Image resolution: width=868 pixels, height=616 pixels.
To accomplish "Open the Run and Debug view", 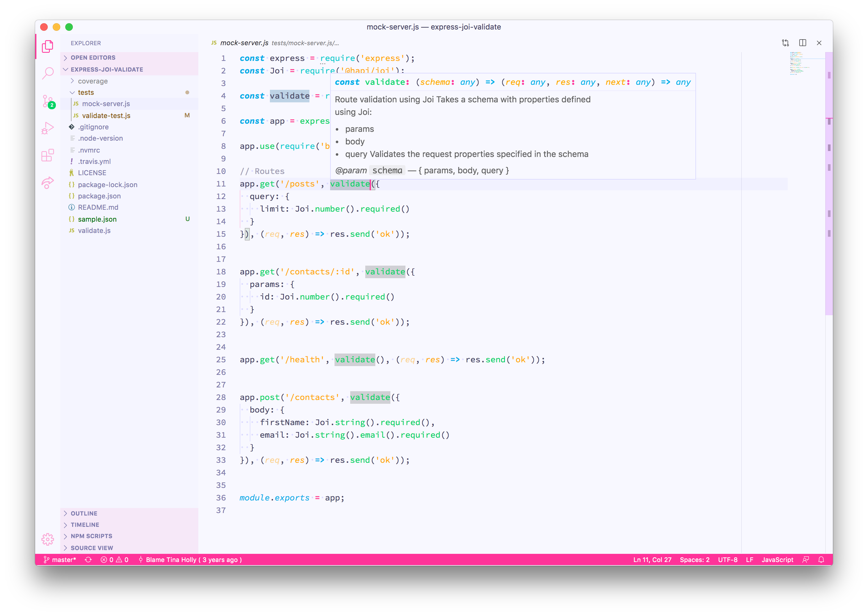I will (48, 128).
